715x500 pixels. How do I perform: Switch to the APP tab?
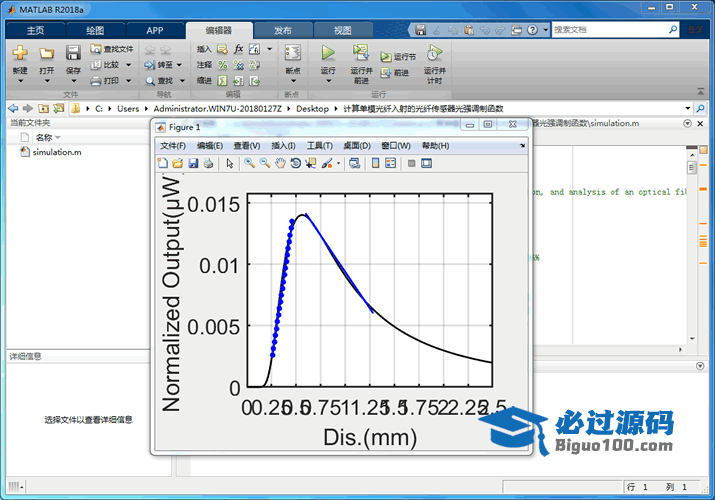click(x=155, y=31)
